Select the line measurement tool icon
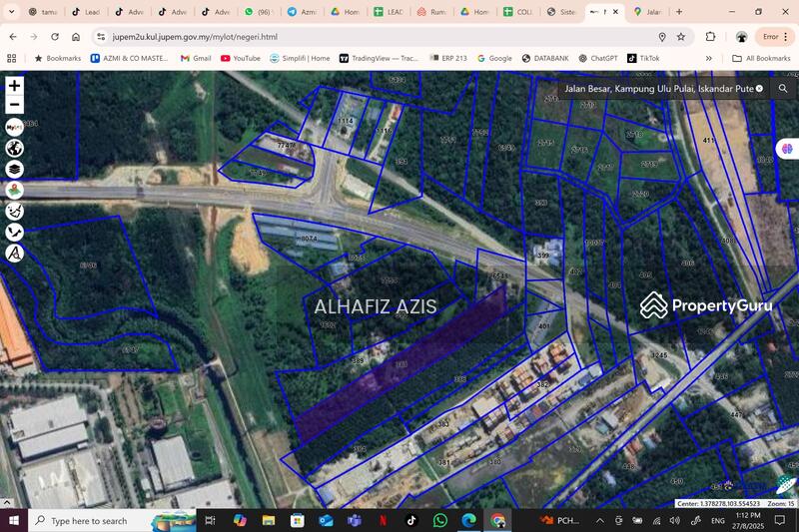The height and width of the screenshot is (532, 799). [14, 232]
